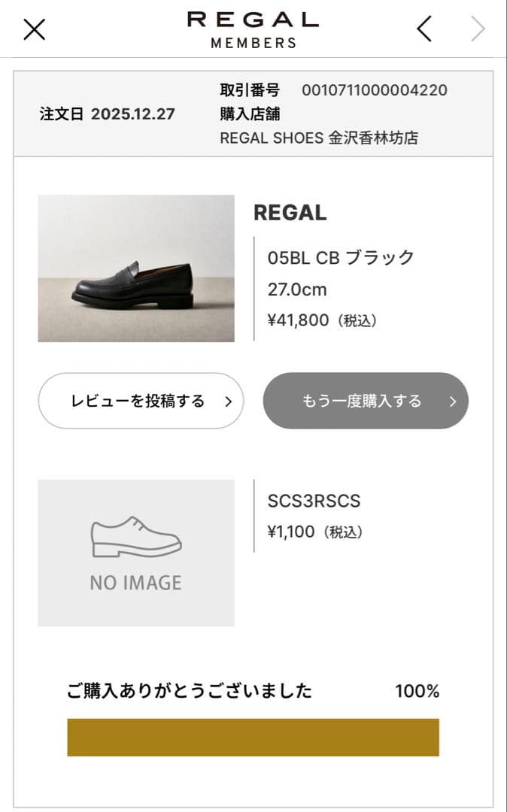Tap the grayed-out forward navigation arrow
This screenshot has width=507, height=812.
click(479, 28)
